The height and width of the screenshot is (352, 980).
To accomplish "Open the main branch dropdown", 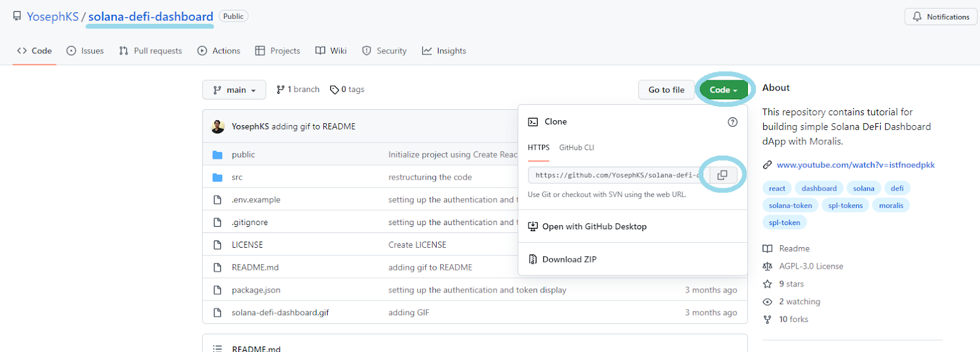I will [234, 90].
